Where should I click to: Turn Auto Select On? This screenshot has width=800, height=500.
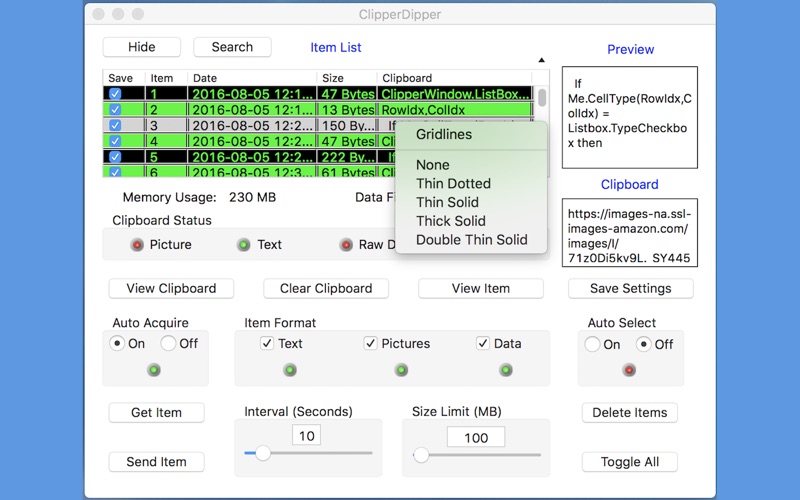point(592,344)
